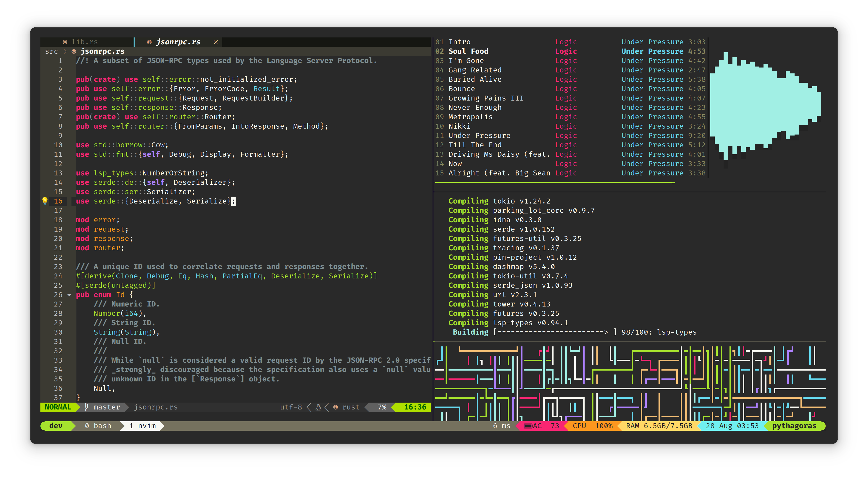Screen dimensions: 868x477
Task: Select the 1 nvim tmux window
Action: pos(142,426)
